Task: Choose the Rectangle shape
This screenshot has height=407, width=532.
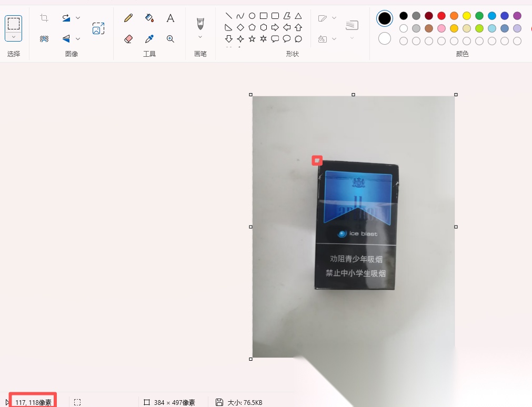Action: pyautogui.click(x=263, y=16)
